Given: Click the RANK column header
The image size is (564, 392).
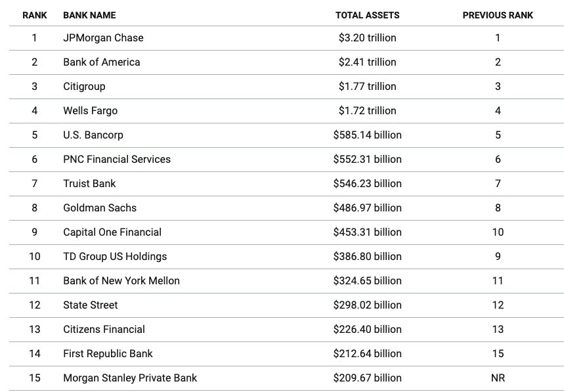Looking at the screenshot, I should click(x=34, y=14).
